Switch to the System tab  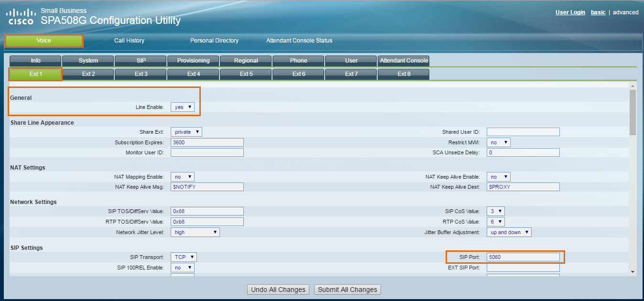88,61
